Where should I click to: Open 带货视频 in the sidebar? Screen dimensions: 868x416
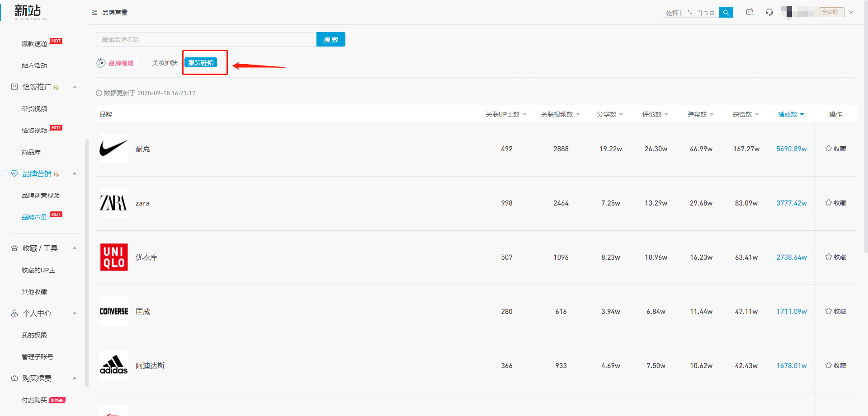coord(34,109)
